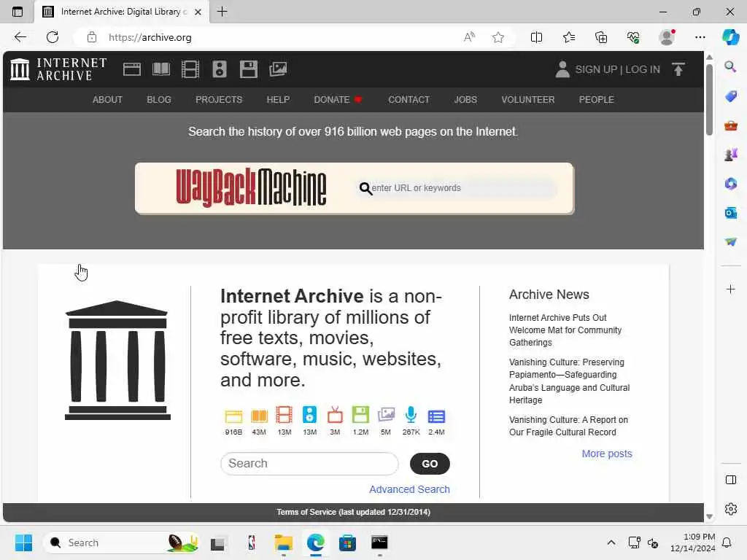This screenshot has height=560, width=747.
Task: Open Edge split screen icon
Action: (x=536, y=38)
